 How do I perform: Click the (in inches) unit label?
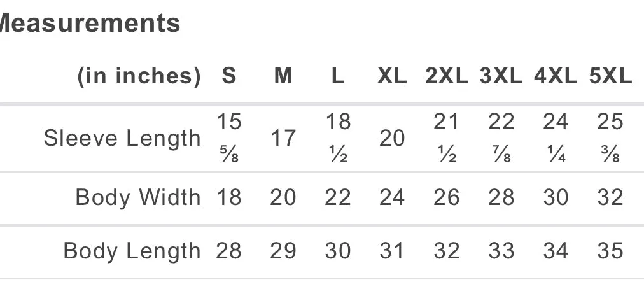pos(139,76)
